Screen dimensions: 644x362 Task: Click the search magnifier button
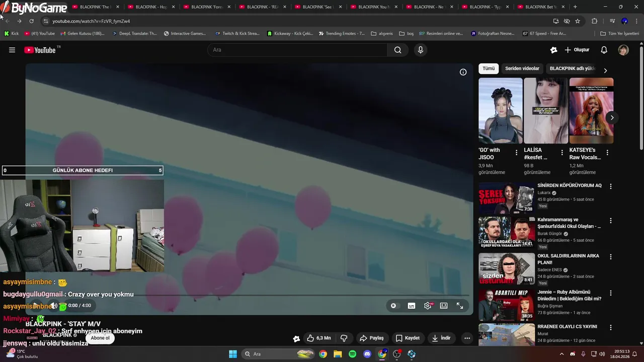[x=397, y=50]
